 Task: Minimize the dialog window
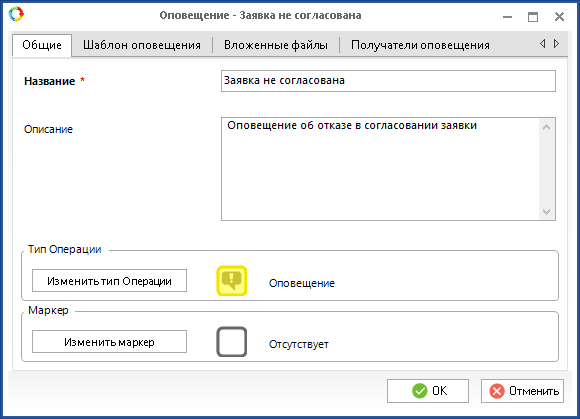pyautogui.click(x=508, y=17)
